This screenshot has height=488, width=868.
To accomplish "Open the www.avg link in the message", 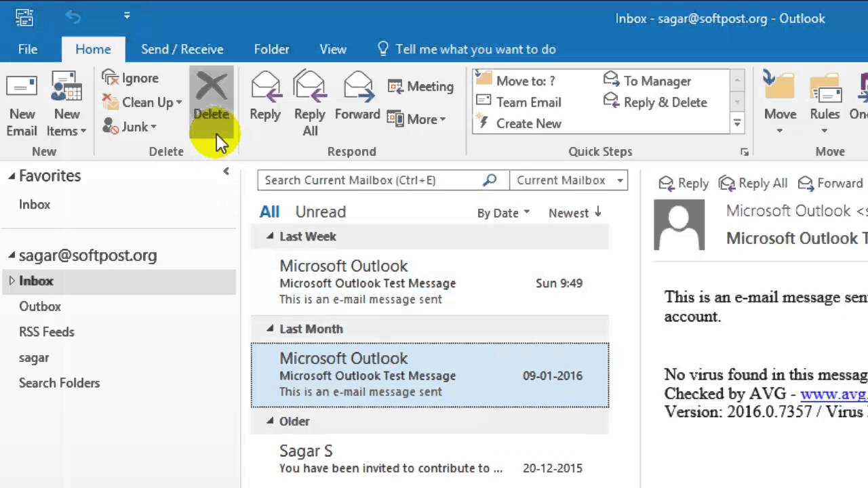I will point(833,394).
